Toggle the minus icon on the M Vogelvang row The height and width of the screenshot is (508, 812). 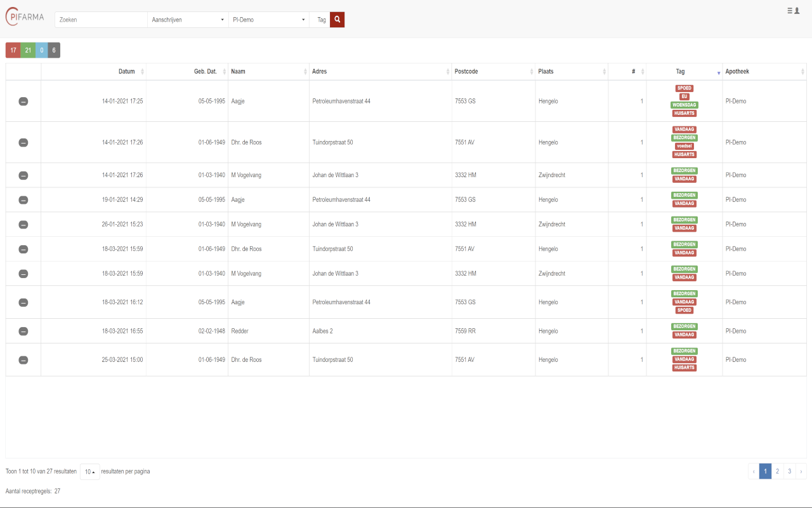click(23, 175)
